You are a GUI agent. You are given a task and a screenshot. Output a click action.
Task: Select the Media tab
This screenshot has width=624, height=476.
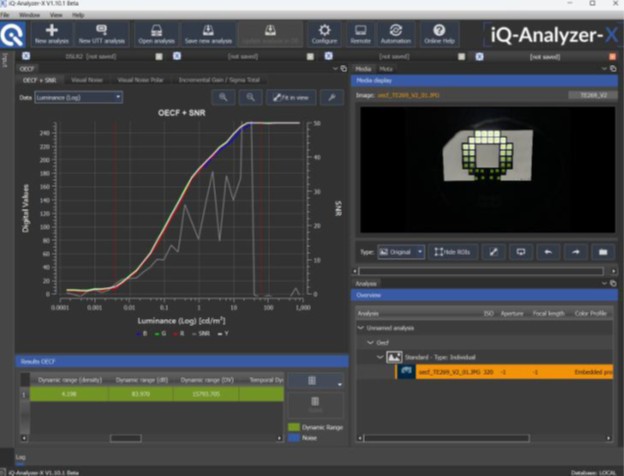click(363, 68)
